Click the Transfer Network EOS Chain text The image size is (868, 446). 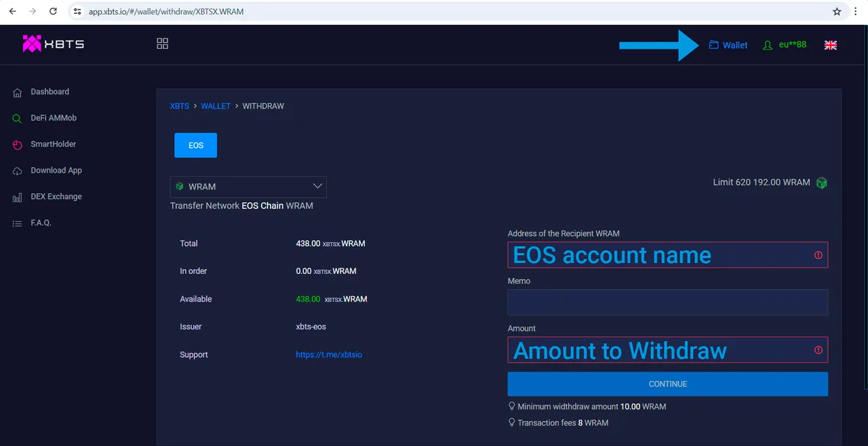point(241,205)
